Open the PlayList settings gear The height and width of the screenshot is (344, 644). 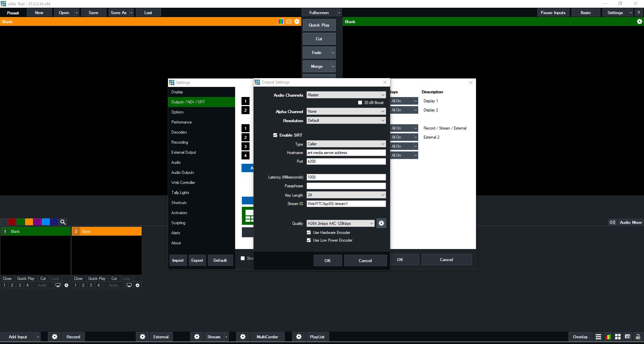pos(299,337)
